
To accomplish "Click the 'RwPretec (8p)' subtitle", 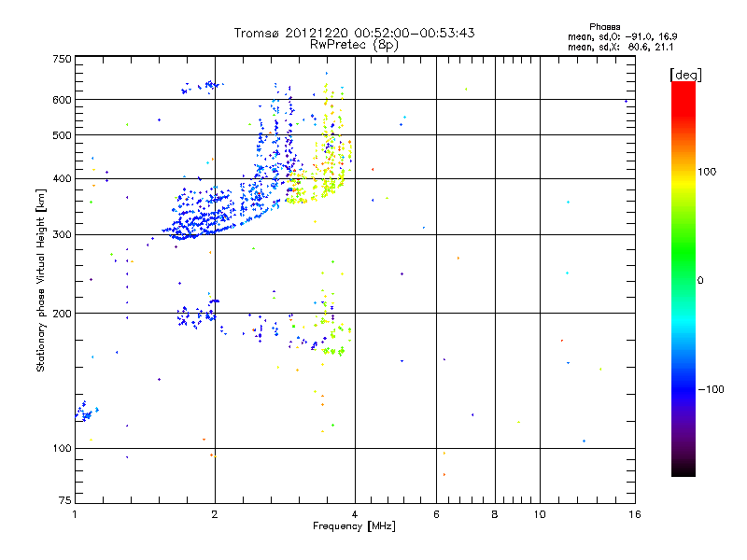I will click(354, 45).
